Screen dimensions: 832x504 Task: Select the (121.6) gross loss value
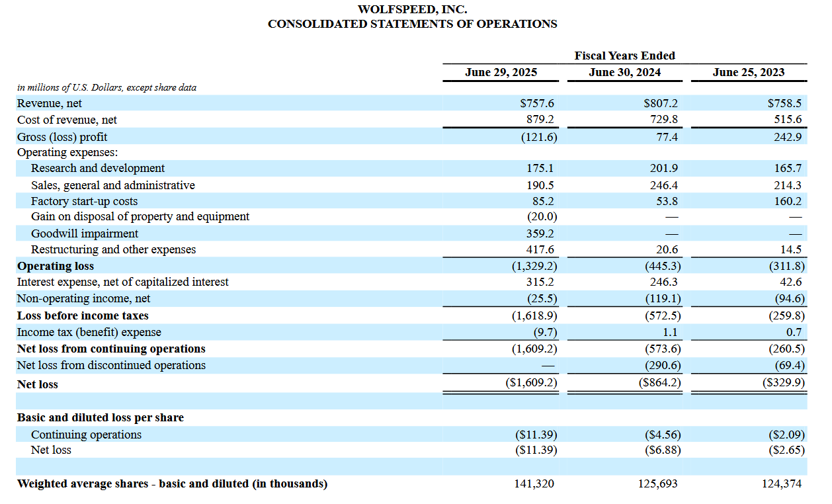pyautogui.click(x=539, y=137)
